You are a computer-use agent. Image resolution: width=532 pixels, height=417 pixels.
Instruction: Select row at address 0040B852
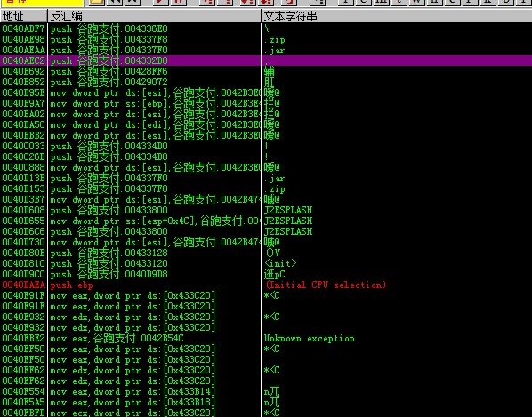coord(266,82)
